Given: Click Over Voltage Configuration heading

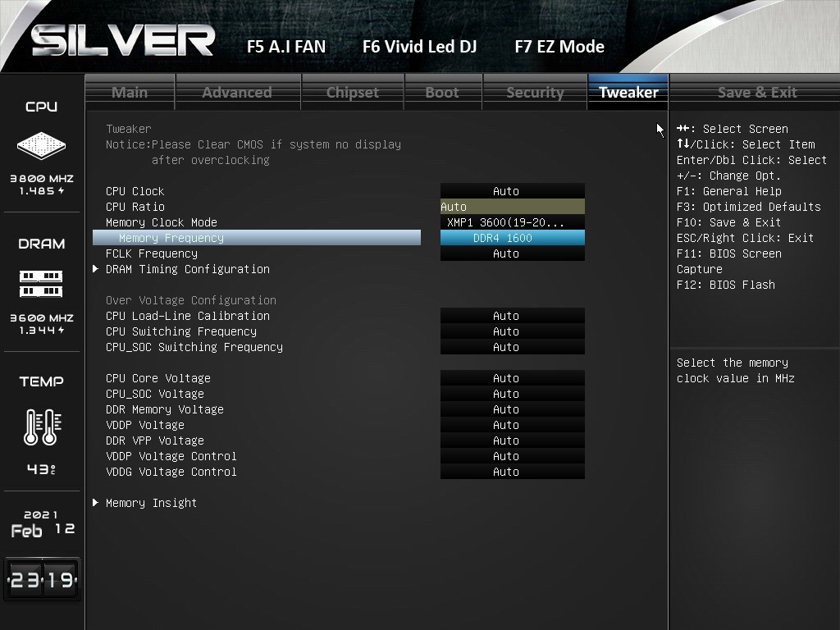Looking at the screenshot, I should tap(190, 300).
